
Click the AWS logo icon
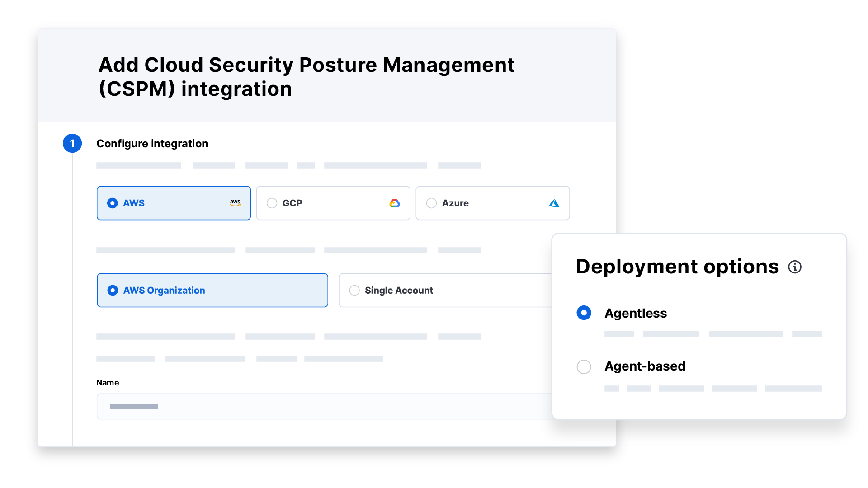point(235,203)
